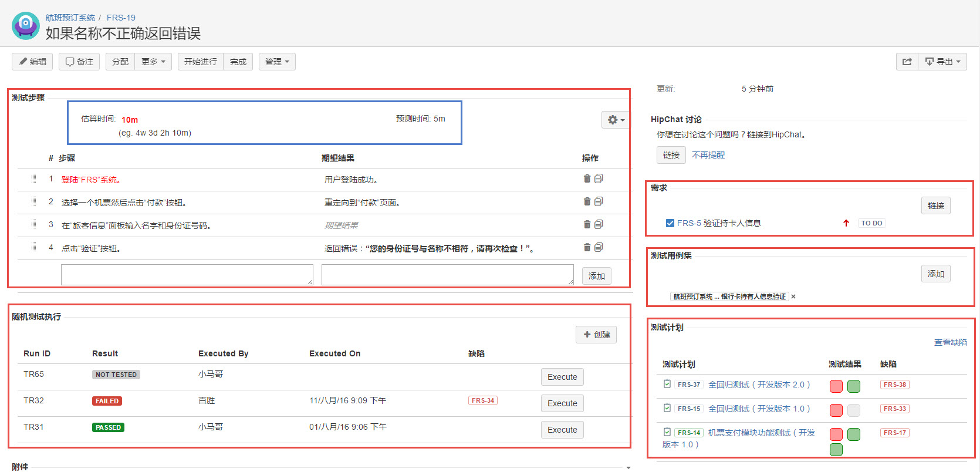Click the project avatar icon
The height and width of the screenshot is (472, 980).
25,25
